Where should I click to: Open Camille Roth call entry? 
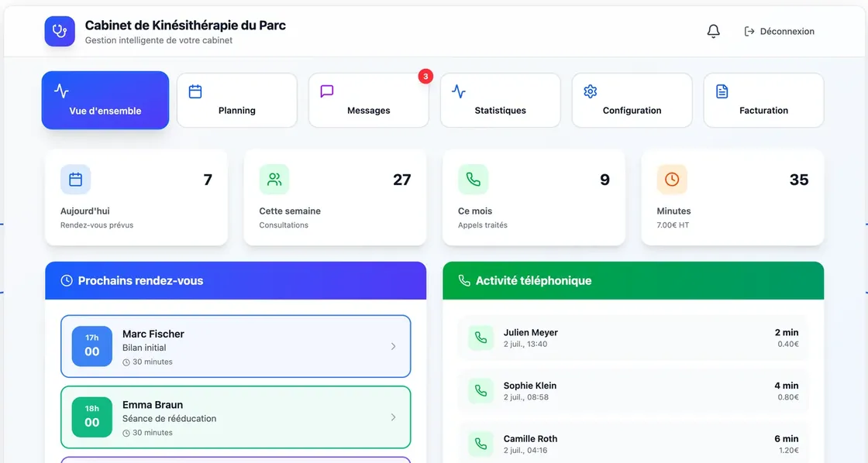point(633,443)
